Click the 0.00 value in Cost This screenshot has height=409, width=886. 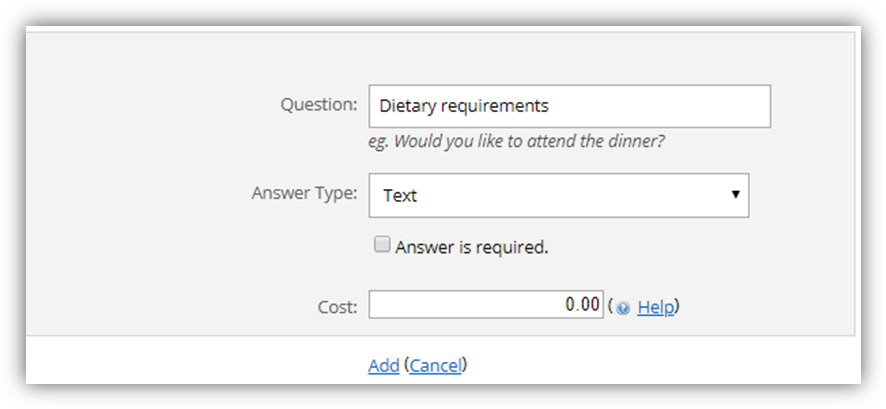(582, 305)
